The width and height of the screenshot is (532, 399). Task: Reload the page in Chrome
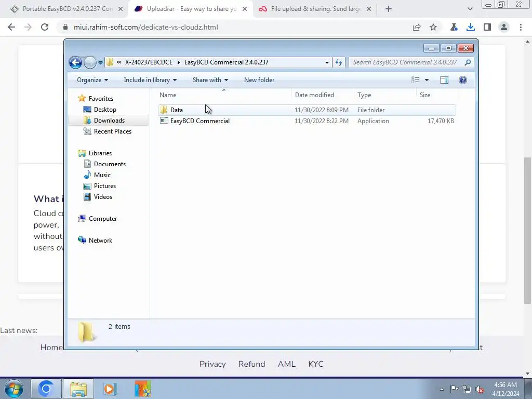coord(45,27)
